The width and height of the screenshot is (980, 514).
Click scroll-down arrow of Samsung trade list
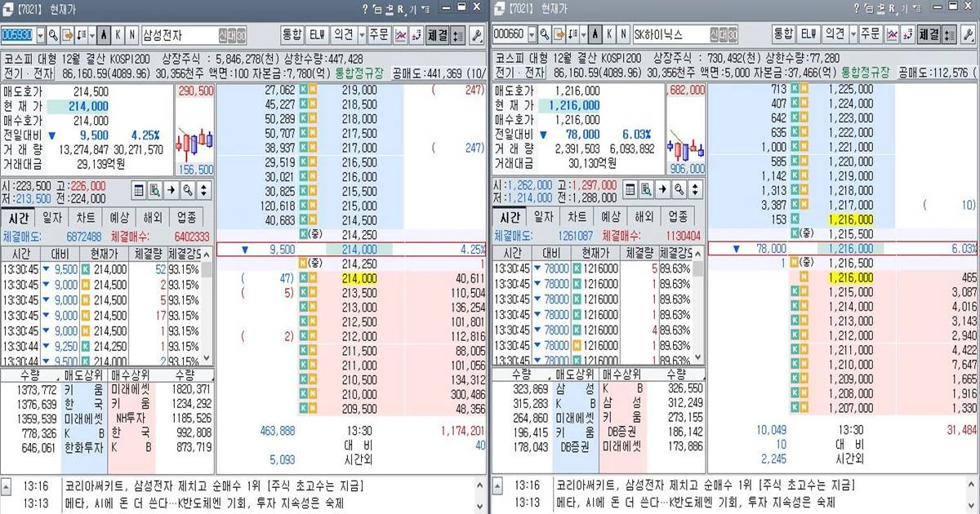(x=208, y=360)
